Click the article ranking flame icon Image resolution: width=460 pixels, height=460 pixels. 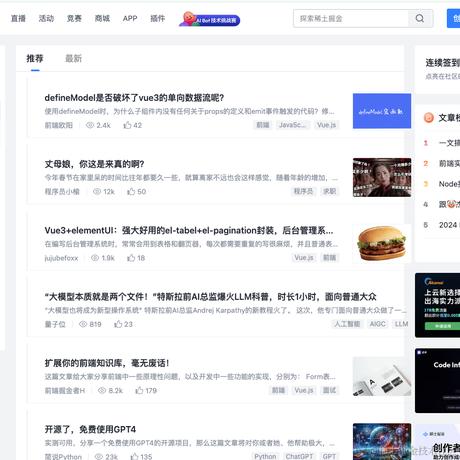[x=429, y=117]
